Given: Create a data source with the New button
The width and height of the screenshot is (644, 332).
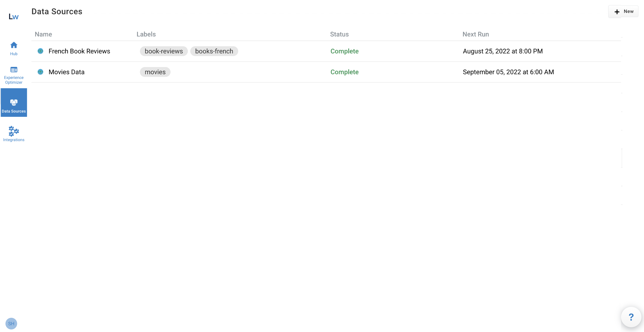Looking at the screenshot, I should point(623,11).
